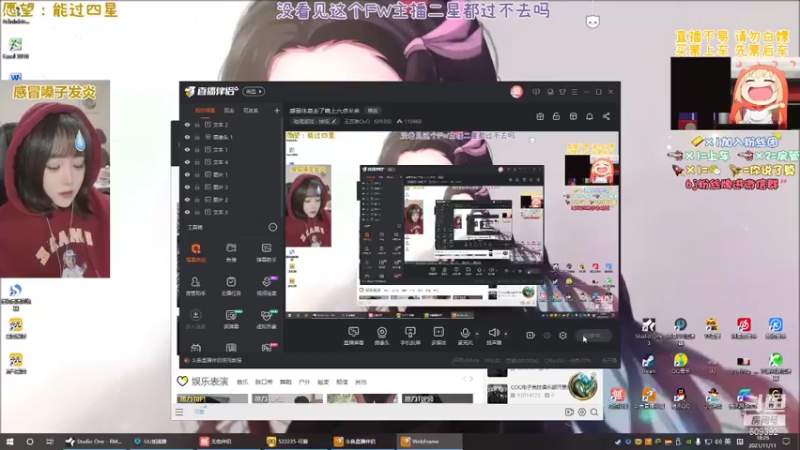Open the orange highlighted toolbox tool
The width and height of the screenshot is (800, 450).
[196, 253]
